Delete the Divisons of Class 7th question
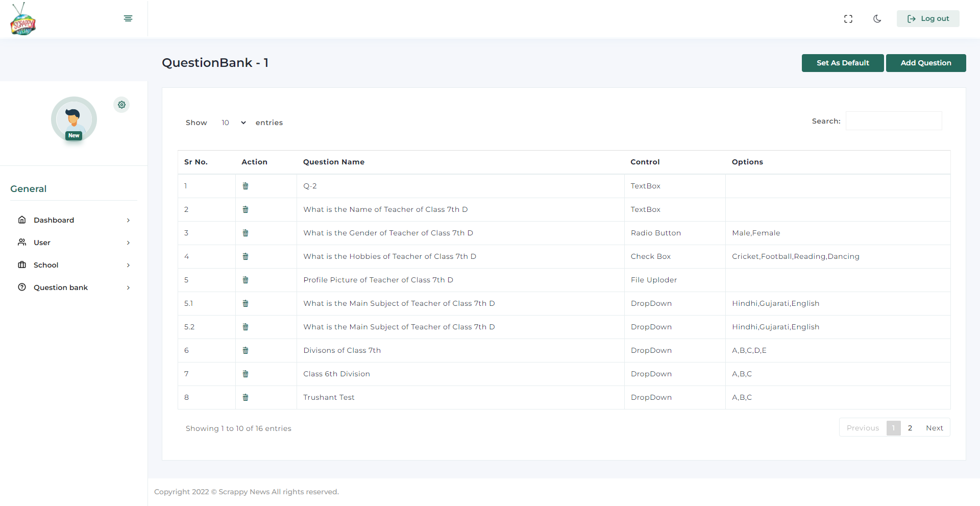This screenshot has height=506, width=980. (246, 350)
